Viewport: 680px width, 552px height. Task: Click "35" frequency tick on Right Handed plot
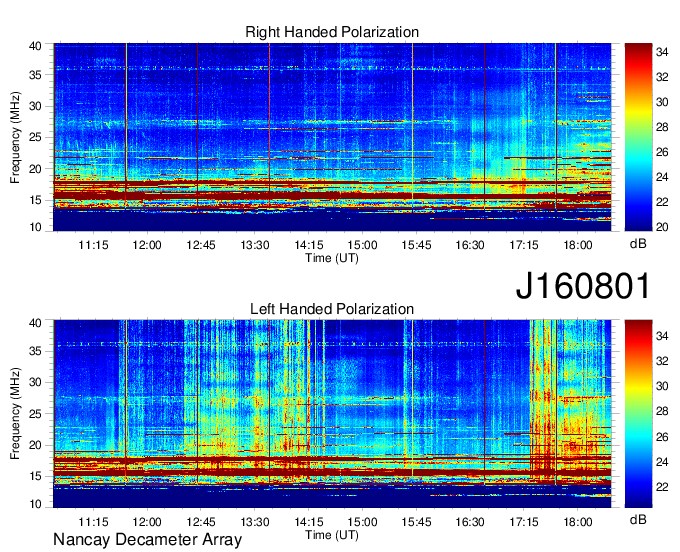36,75
